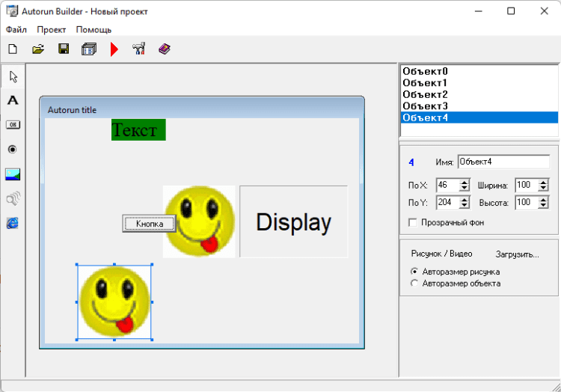This screenshot has height=392, width=561.
Task: Select Авторазмер объекта radio option
Action: pos(415,284)
